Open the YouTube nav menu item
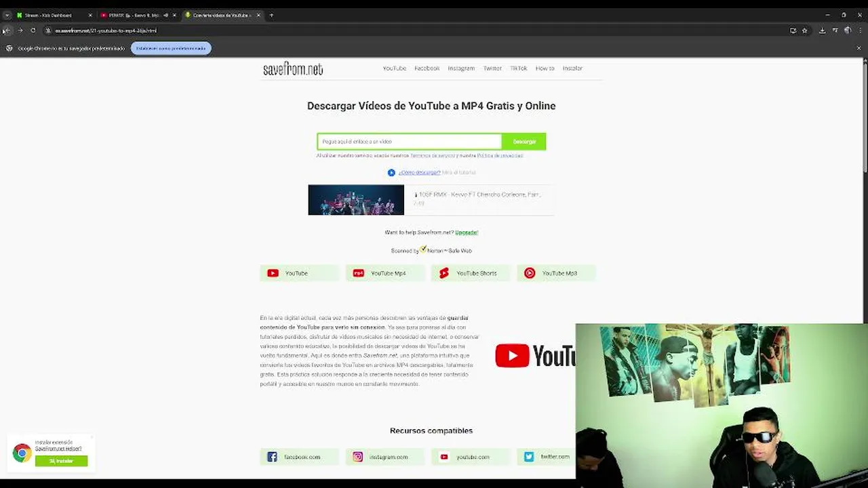The image size is (868, 488). click(394, 68)
